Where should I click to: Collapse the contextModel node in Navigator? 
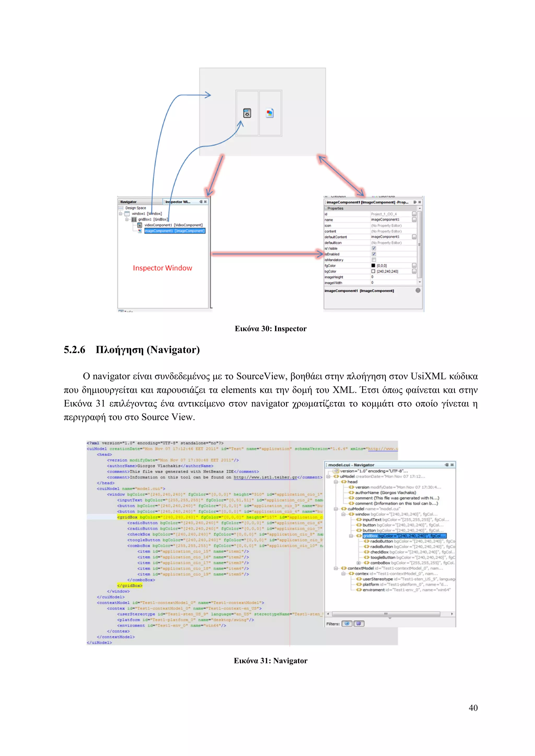[336, 568]
